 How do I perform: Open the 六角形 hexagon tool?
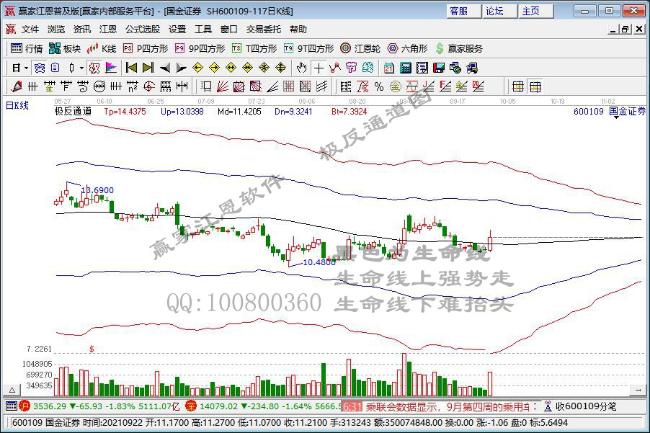[407, 48]
